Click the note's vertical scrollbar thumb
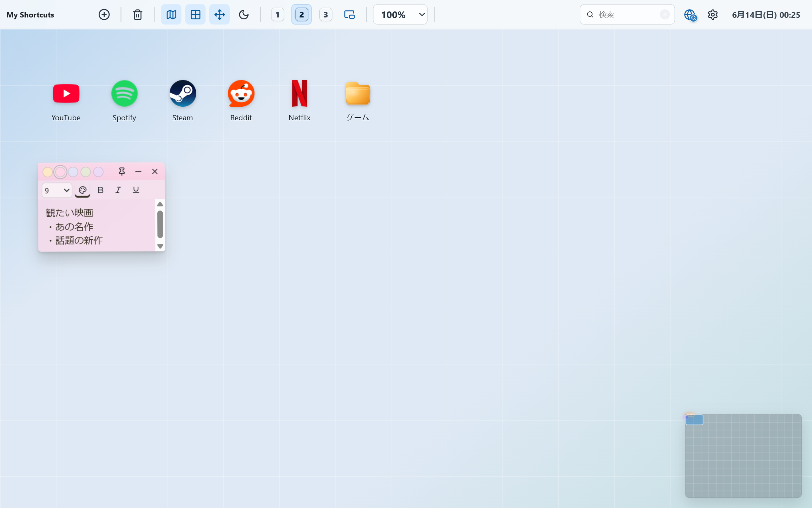Viewport: 812px width, 508px height. coord(160,224)
